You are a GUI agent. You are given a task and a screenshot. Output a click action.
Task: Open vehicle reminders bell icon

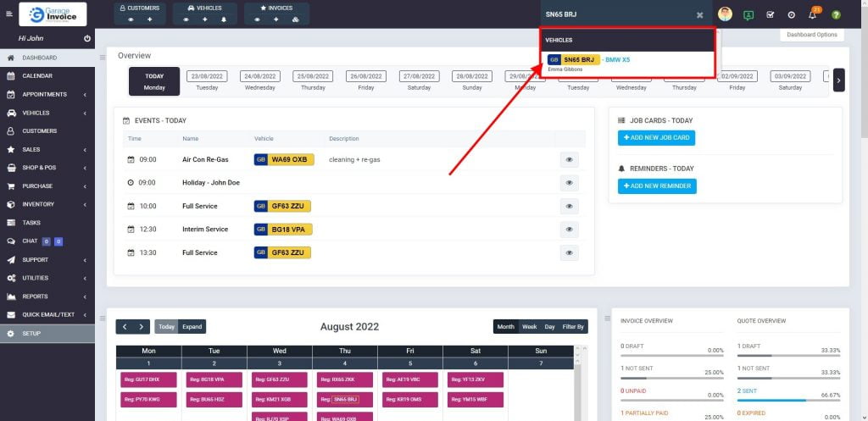pyautogui.click(x=224, y=19)
